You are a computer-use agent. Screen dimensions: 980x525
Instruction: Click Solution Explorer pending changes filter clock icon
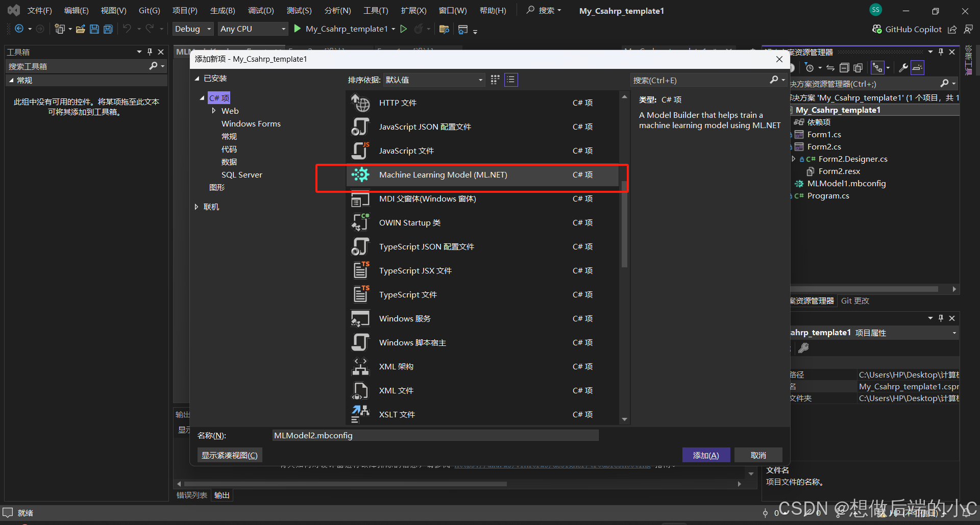[809, 67]
